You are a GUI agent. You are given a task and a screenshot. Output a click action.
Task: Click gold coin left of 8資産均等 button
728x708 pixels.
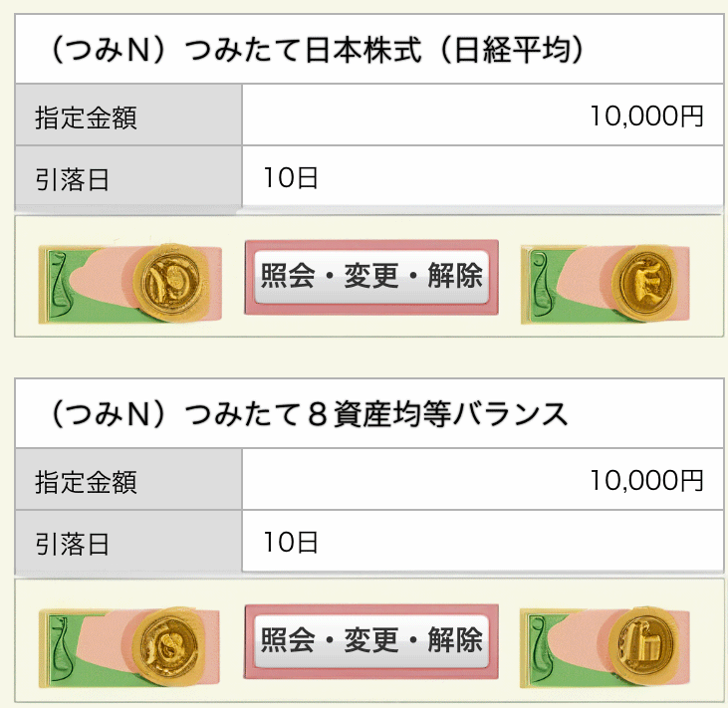pos(168,647)
